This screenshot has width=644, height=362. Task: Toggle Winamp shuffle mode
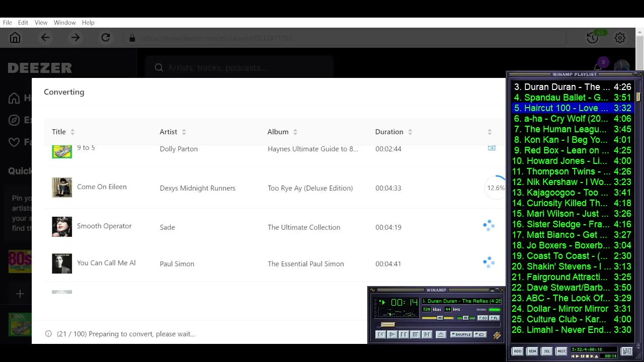(x=461, y=334)
